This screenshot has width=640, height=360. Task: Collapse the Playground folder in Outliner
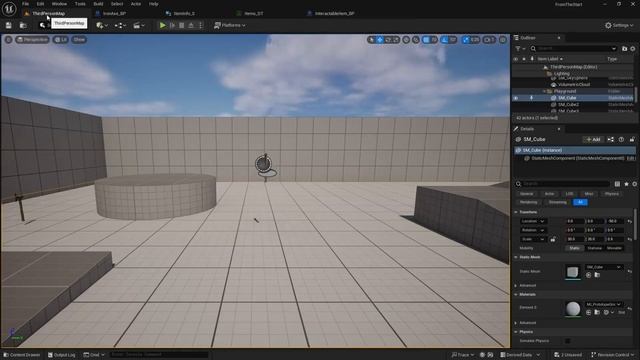[x=544, y=91]
